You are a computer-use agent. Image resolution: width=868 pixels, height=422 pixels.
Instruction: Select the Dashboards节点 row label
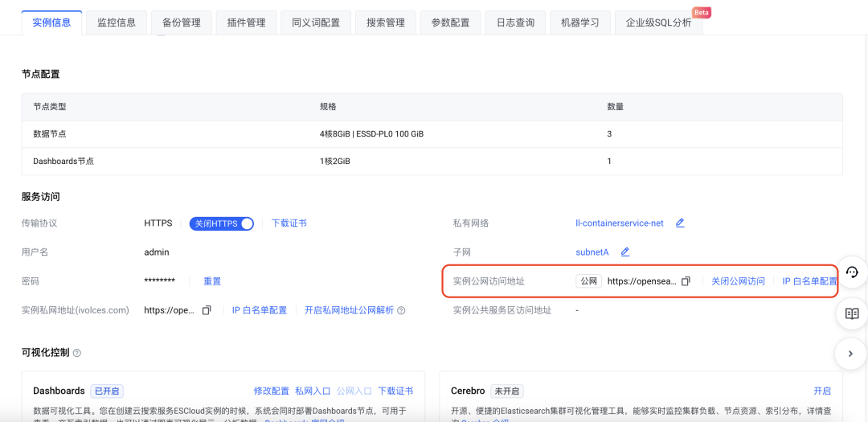pyautogui.click(x=63, y=162)
